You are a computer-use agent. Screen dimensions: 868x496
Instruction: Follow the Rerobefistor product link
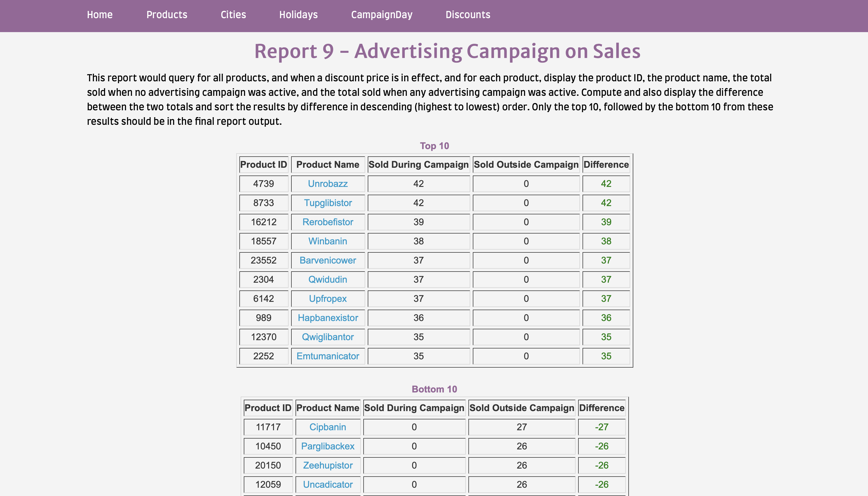328,222
